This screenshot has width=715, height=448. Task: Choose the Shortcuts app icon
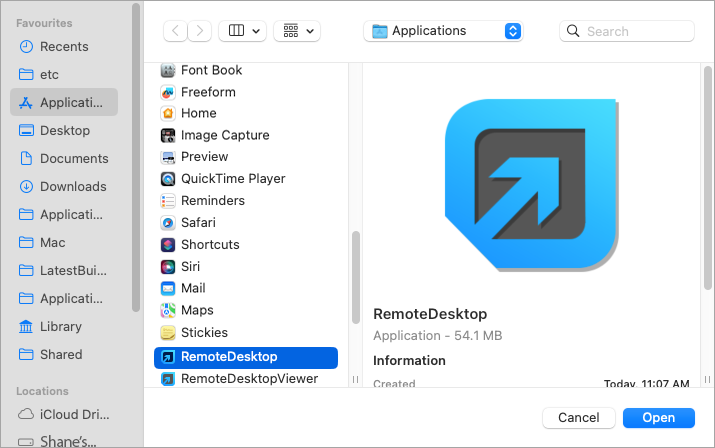point(169,245)
